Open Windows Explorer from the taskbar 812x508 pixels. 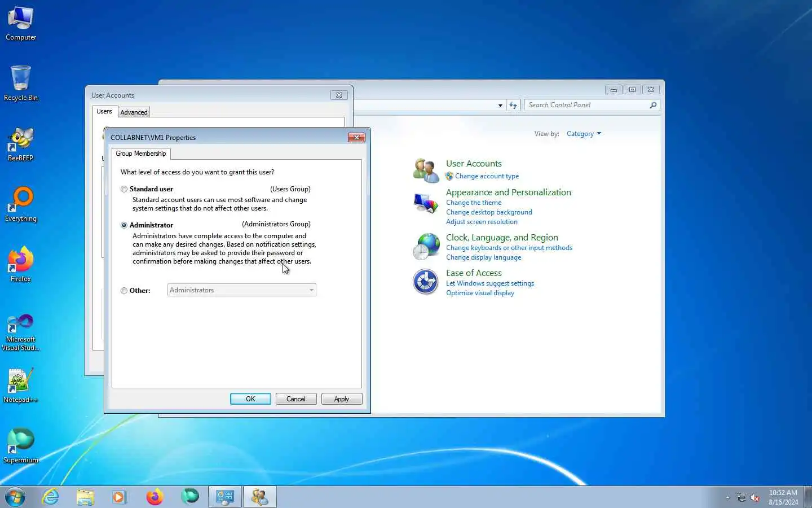click(85, 497)
